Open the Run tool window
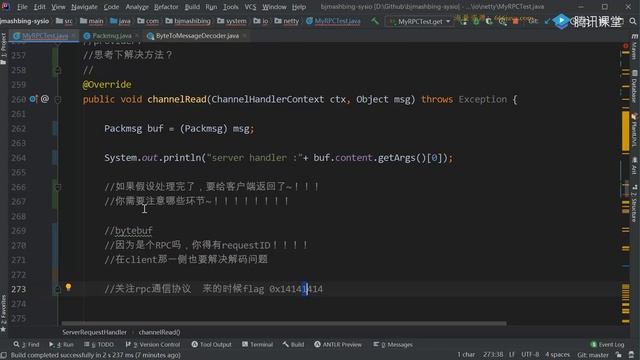640x360 pixels. (61, 344)
